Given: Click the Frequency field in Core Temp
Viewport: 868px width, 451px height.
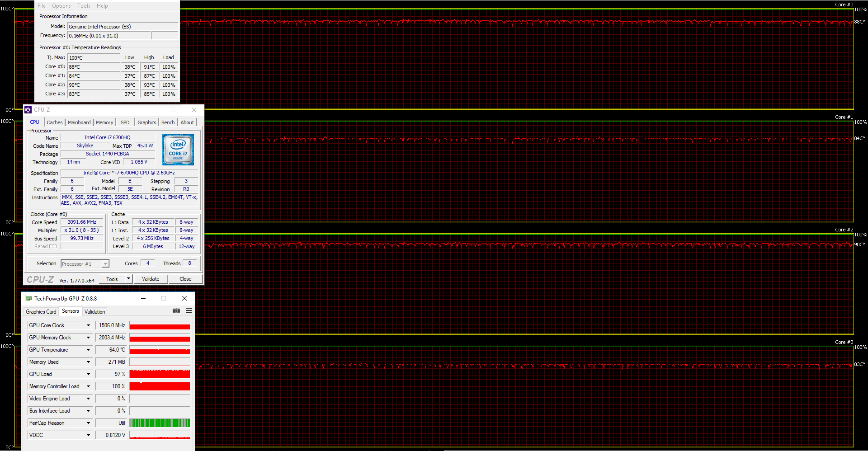Looking at the screenshot, I should click(109, 36).
